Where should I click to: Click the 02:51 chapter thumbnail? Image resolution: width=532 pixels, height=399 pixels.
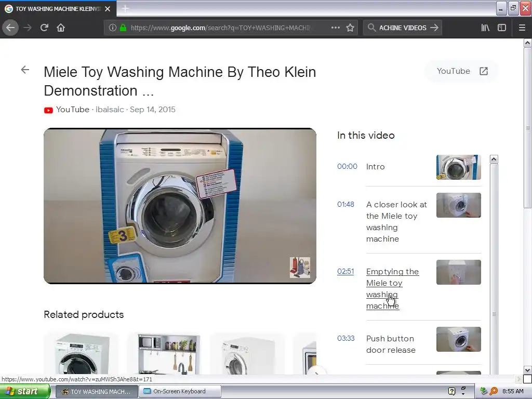(x=458, y=272)
